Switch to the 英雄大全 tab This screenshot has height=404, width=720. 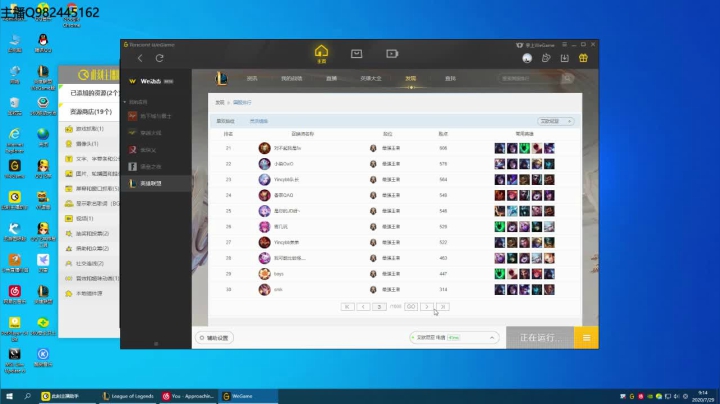point(371,79)
